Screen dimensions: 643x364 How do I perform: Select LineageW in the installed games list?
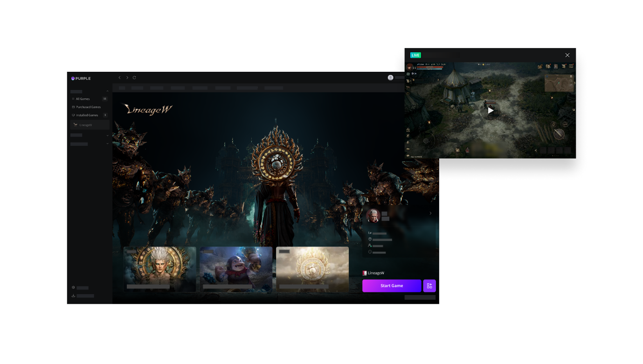86,125
